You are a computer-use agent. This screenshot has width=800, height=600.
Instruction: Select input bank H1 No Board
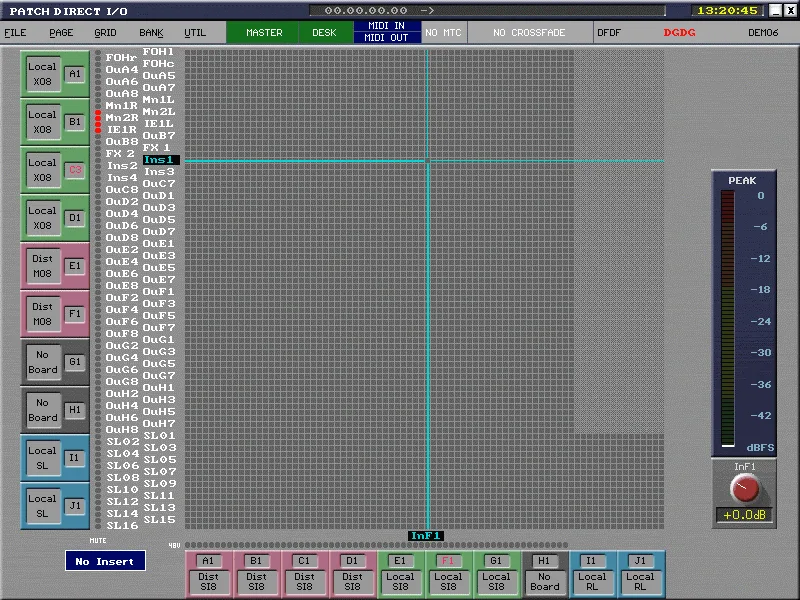tap(544, 574)
